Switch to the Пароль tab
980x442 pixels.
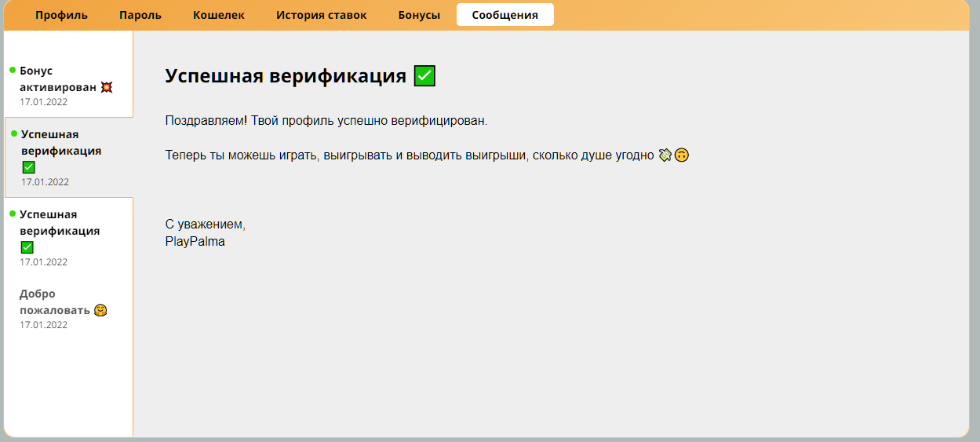(140, 15)
